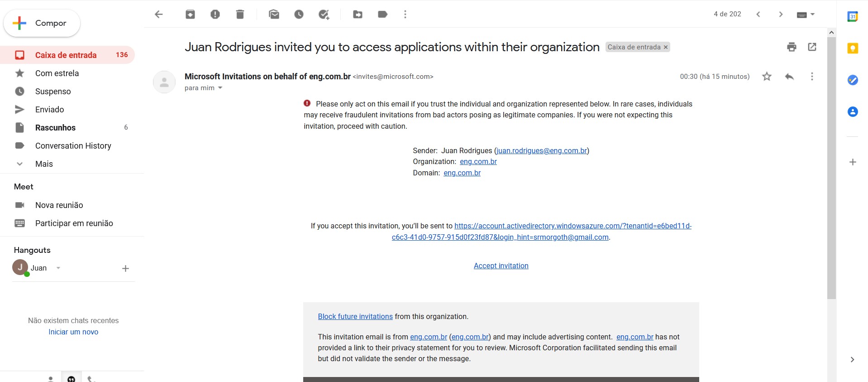Screen dimensions: 868x382
Task: Open the message's three-dot options menu
Action: tap(812, 77)
